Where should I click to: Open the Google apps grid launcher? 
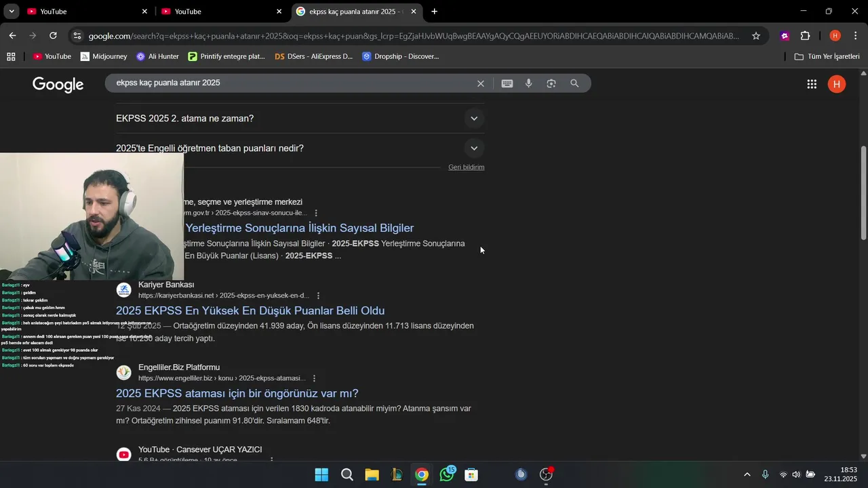(812, 84)
